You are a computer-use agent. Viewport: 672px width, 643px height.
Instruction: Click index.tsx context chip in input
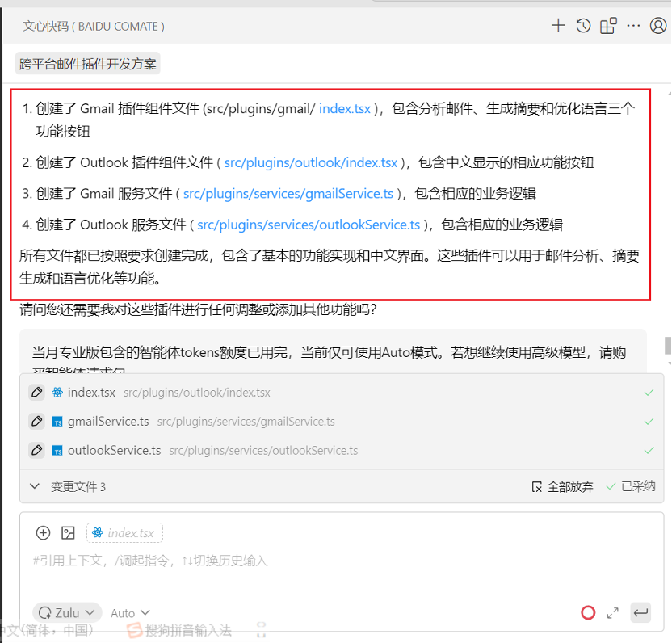point(124,533)
